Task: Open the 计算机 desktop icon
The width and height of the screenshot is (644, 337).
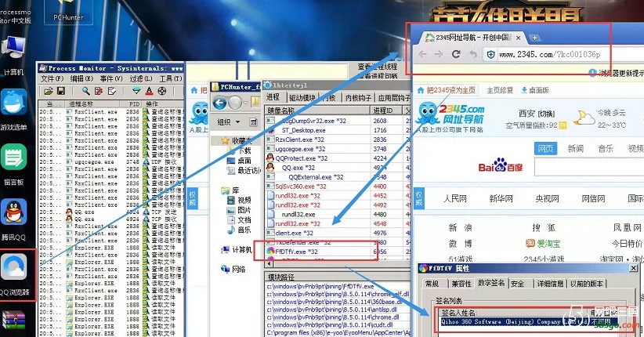Action: click(13, 56)
